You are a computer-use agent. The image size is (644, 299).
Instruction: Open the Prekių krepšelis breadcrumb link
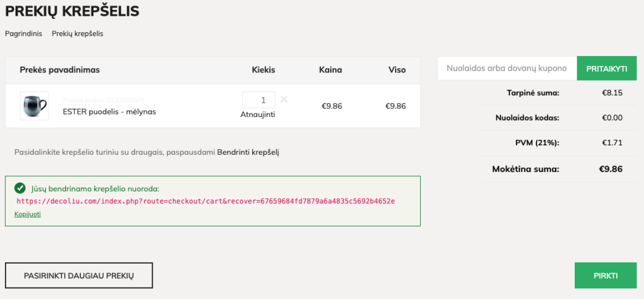(x=77, y=34)
